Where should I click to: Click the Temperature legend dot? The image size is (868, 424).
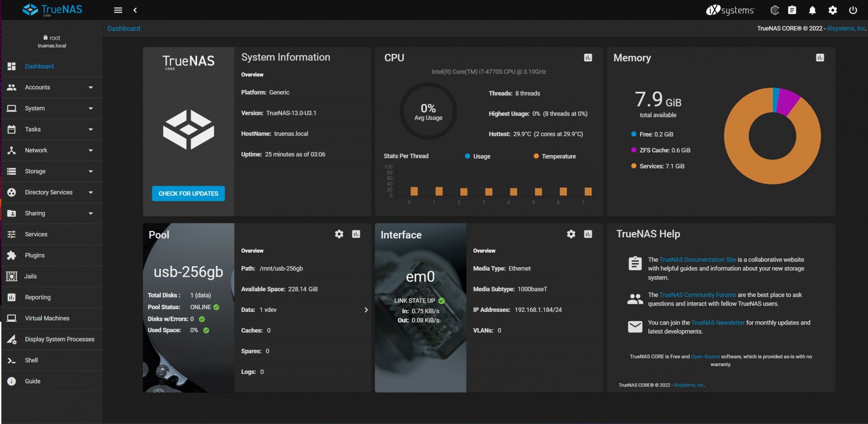(x=536, y=156)
